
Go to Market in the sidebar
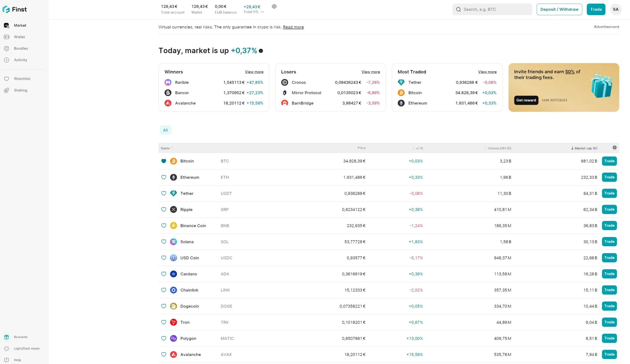click(20, 26)
